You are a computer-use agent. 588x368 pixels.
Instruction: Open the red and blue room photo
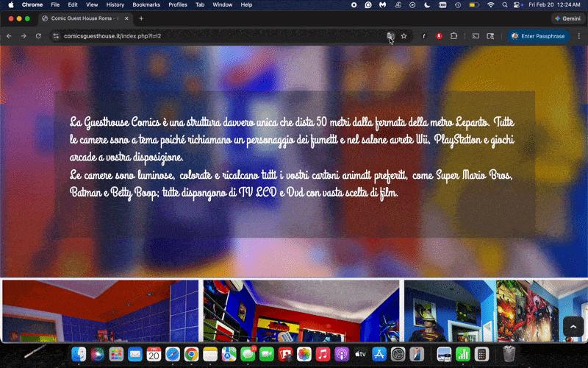point(301,311)
